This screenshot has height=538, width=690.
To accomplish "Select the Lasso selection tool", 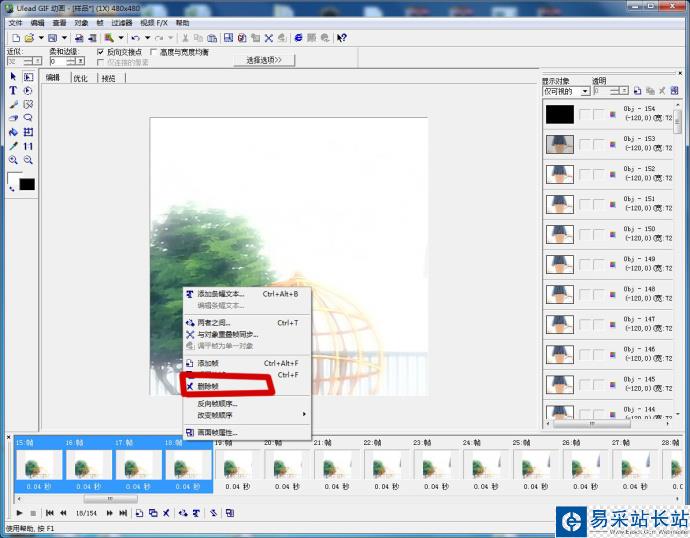I will point(28,118).
